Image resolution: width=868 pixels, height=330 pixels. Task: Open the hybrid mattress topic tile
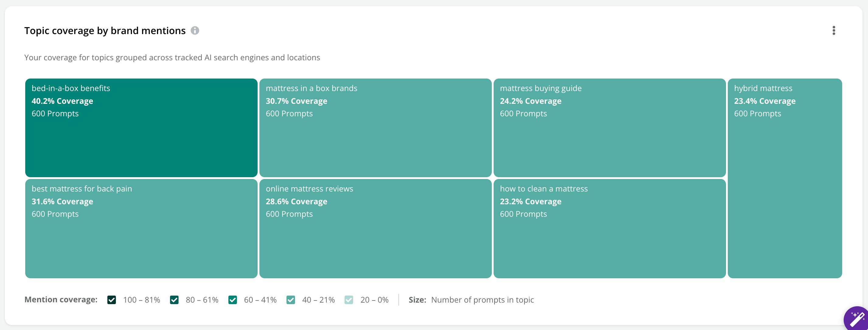tap(785, 178)
